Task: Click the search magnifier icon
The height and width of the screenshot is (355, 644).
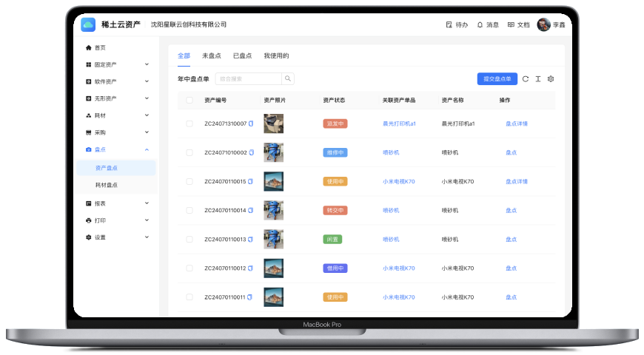Action: (288, 78)
